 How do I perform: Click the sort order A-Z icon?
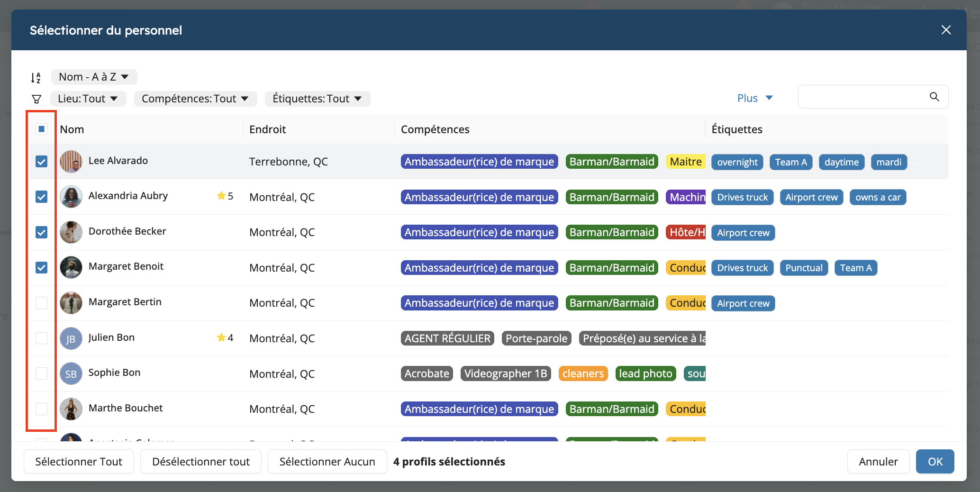pos(36,77)
